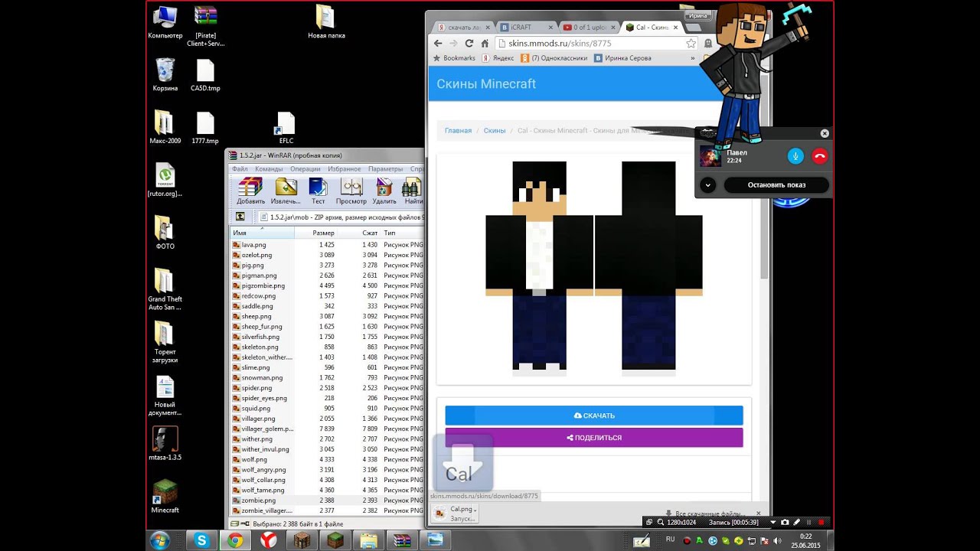Click the blue СКАЧАТЬ download button
The height and width of the screenshot is (551, 980).
[x=594, y=416]
